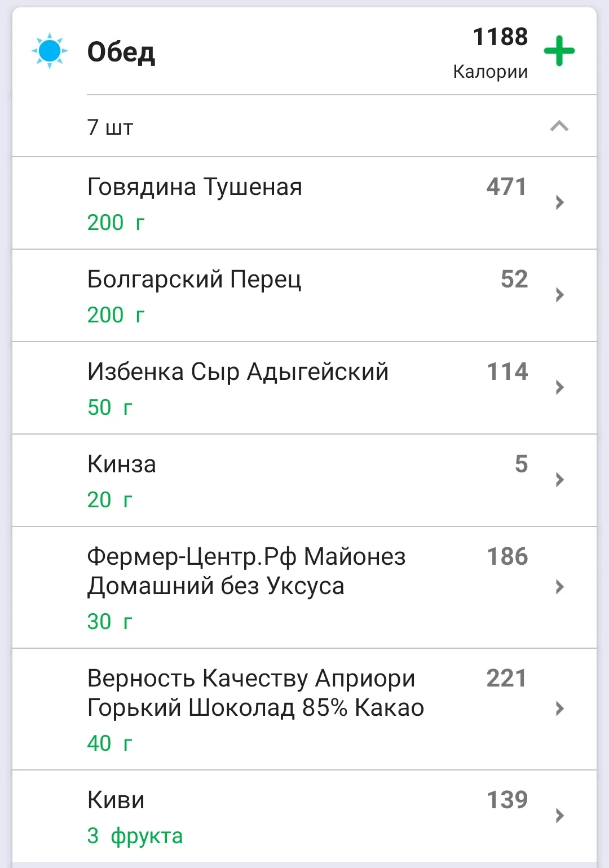The width and height of the screenshot is (609, 868).
Task: Collapse the 7 items list chevron
Action: 559,126
